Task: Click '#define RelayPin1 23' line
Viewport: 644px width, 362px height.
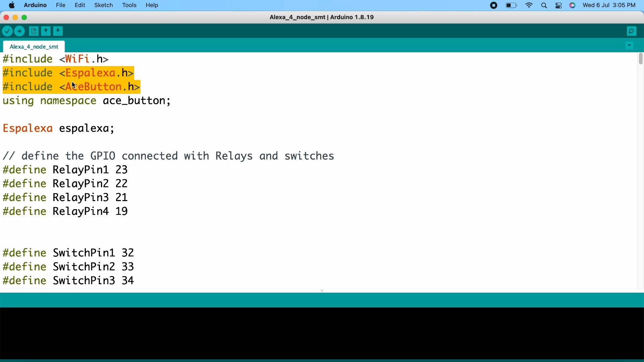Action: tap(66, 170)
